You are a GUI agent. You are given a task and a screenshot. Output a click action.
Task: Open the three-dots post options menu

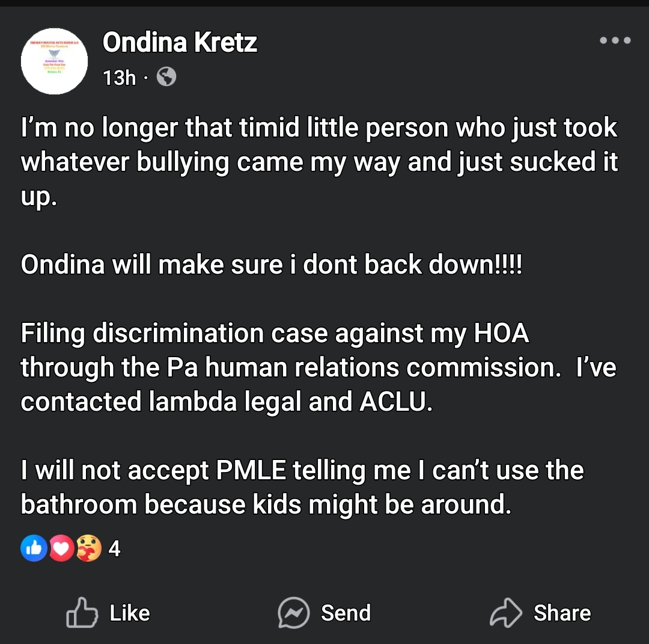click(615, 41)
